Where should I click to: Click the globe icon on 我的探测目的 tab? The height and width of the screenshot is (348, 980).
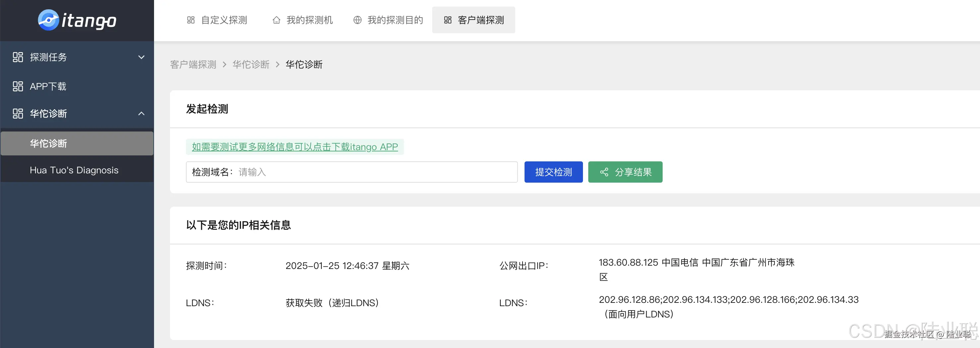pos(357,20)
